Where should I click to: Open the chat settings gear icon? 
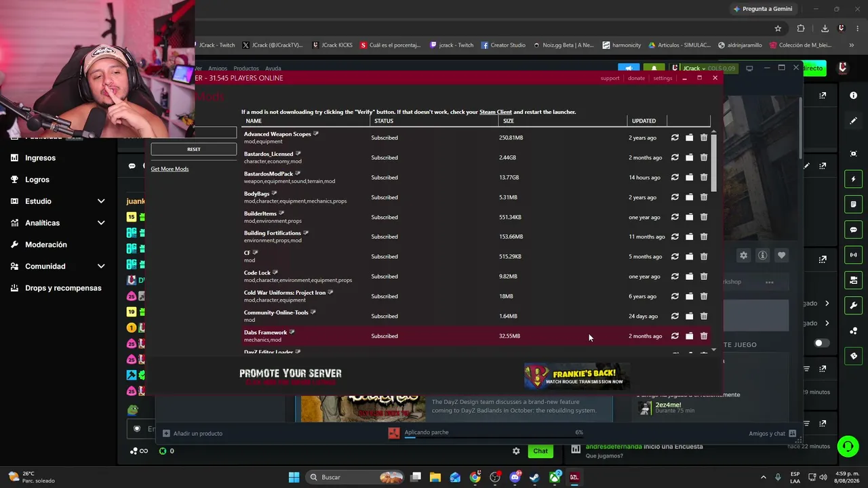(516, 451)
